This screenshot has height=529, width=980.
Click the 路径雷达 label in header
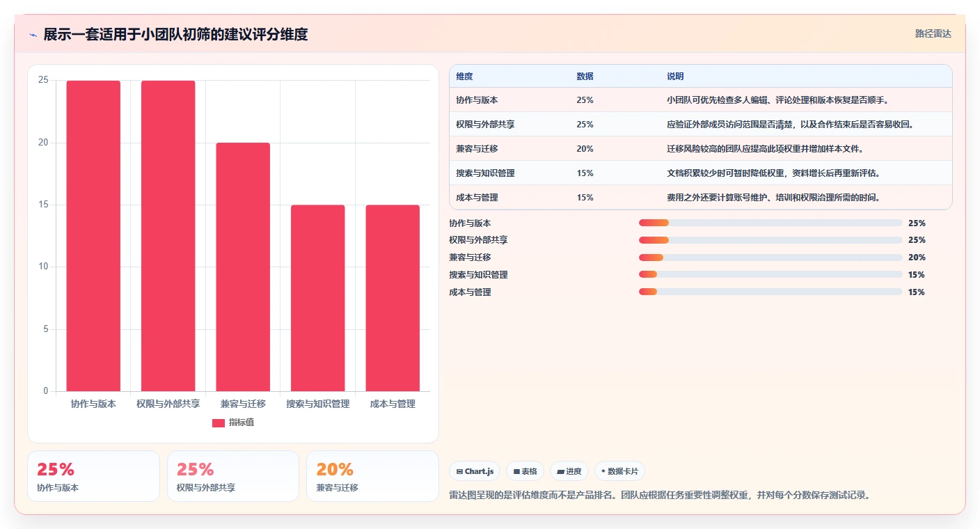point(933,33)
